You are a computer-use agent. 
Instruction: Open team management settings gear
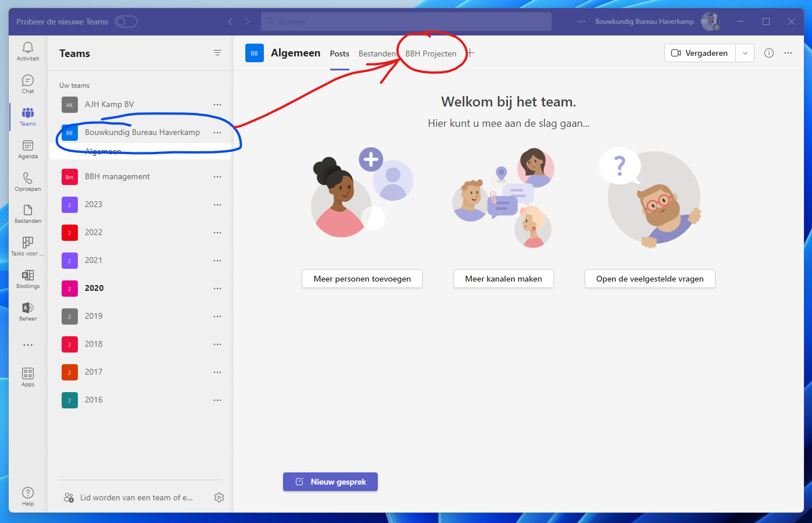pyautogui.click(x=219, y=497)
